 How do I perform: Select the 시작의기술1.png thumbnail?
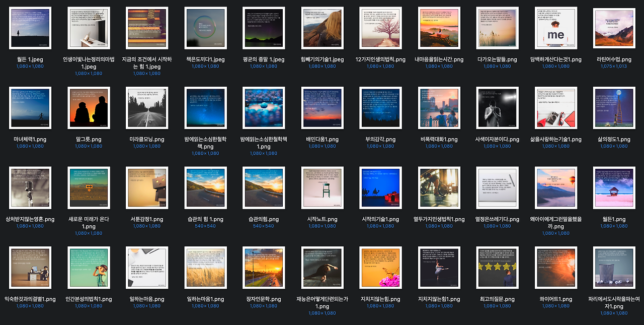pyautogui.click(x=380, y=188)
